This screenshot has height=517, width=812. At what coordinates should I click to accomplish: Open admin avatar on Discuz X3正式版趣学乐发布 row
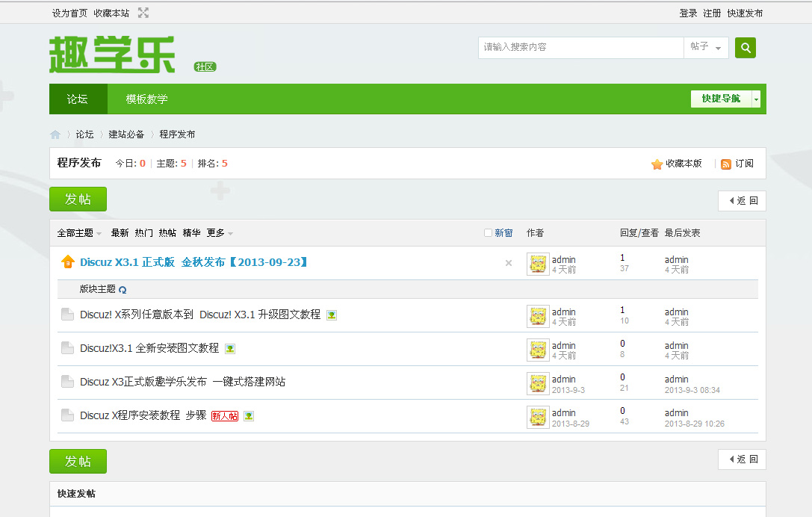tap(538, 384)
